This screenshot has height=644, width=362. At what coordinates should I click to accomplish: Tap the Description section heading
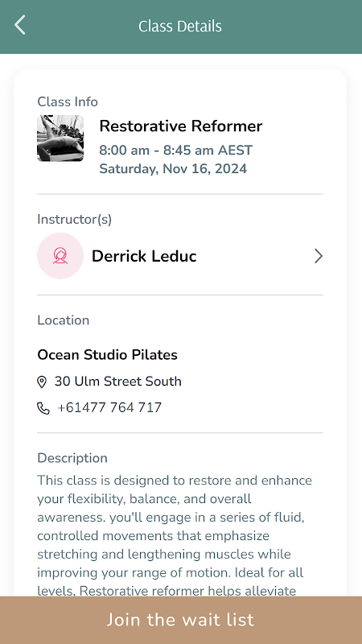pos(72,458)
